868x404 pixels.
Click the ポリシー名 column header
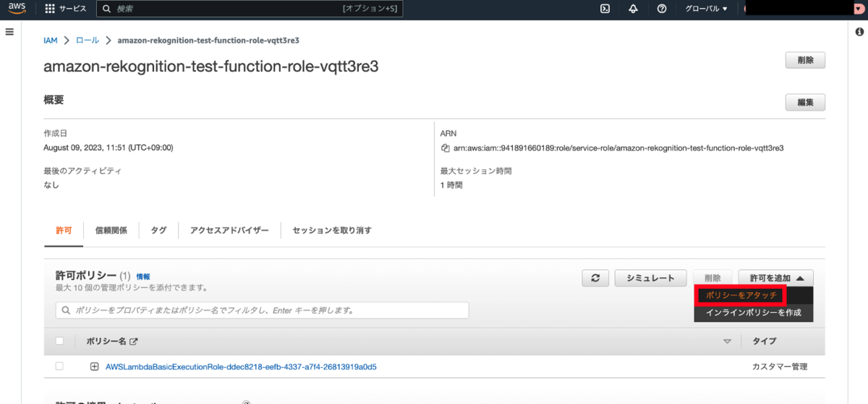(106, 341)
